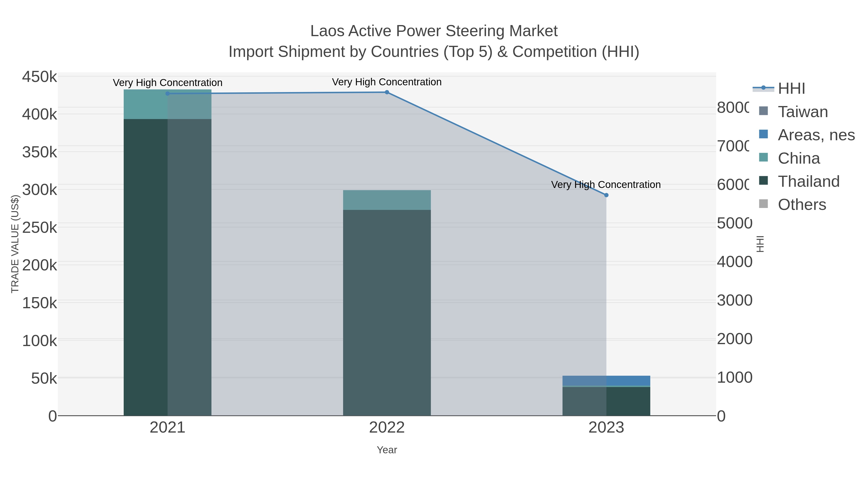The width and height of the screenshot is (868, 488).
Task: Click the 2022 China bar segment
Action: [387, 200]
